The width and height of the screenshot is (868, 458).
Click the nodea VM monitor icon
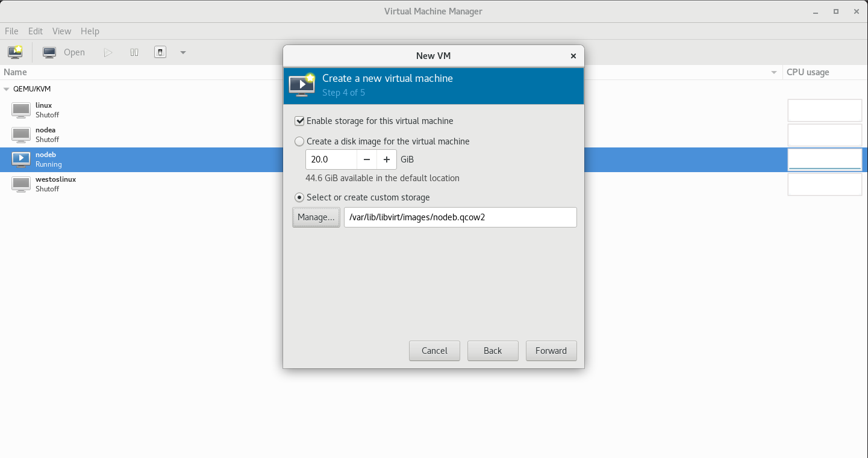tap(21, 135)
